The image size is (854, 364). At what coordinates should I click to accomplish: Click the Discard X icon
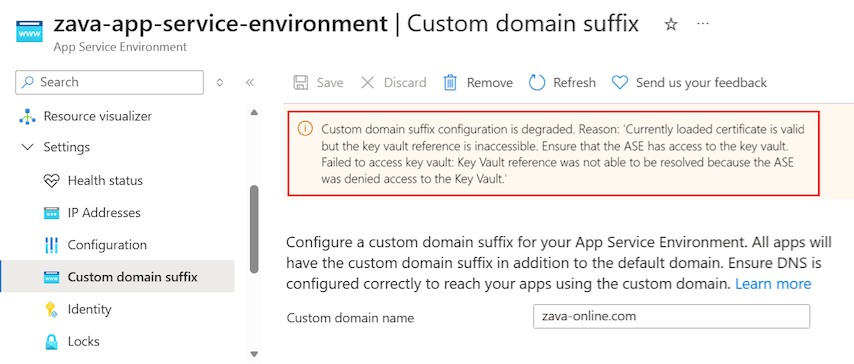pos(368,82)
